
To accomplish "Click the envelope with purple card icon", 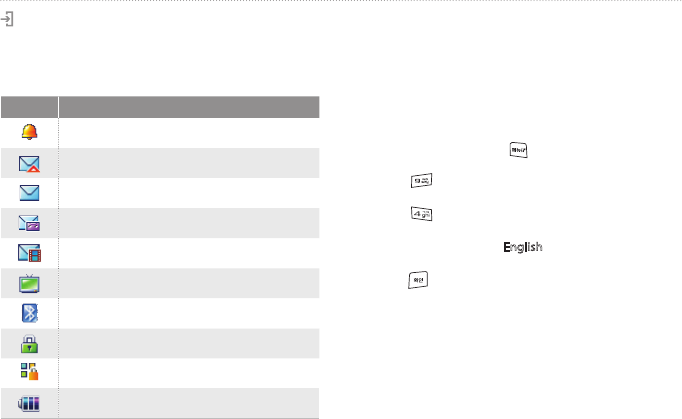I will click(30, 223).
